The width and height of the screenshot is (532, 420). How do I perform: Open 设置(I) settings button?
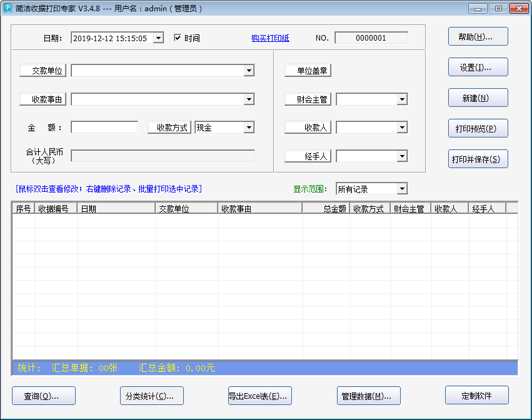478,67
